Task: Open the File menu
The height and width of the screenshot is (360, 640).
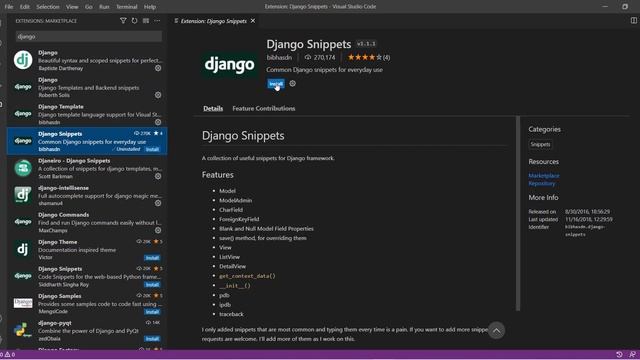Action: tap(9, 7)
